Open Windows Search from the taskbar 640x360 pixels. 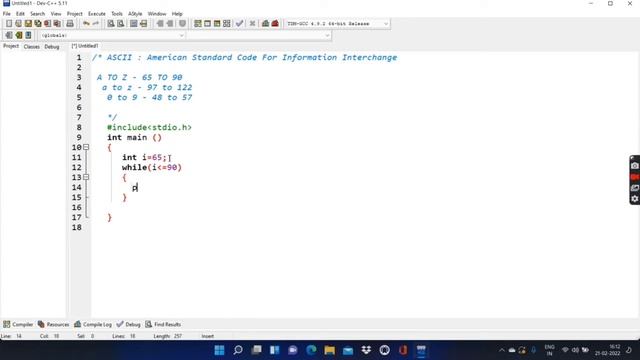coord(238,350)
